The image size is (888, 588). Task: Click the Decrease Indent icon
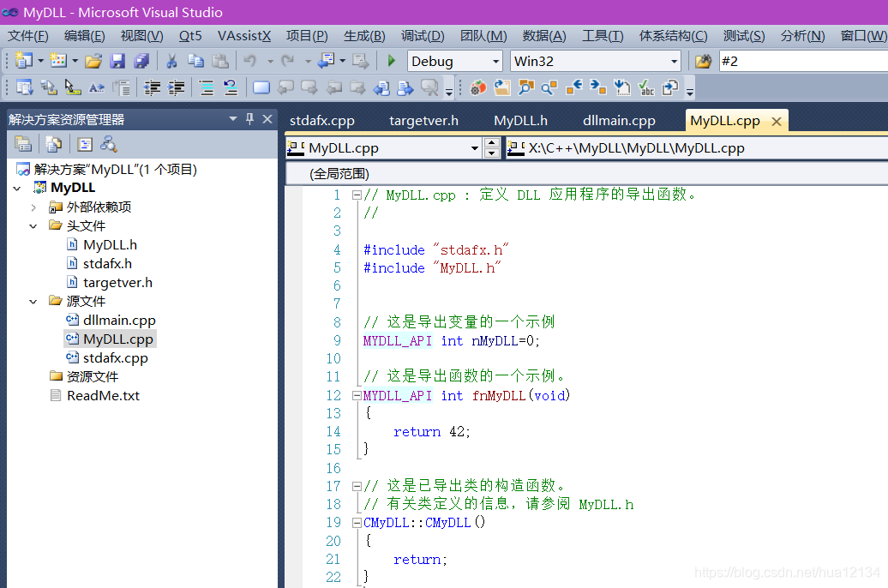(x=152, y=87)
